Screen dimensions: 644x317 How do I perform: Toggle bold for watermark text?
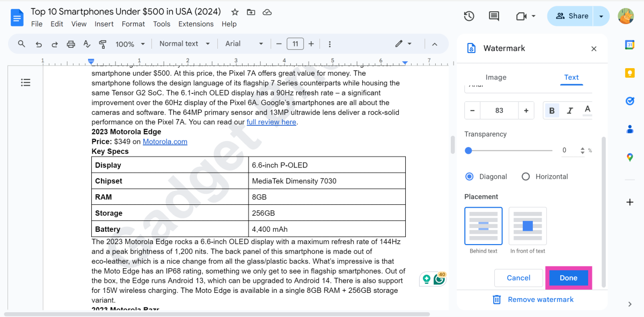pos(552,110)
